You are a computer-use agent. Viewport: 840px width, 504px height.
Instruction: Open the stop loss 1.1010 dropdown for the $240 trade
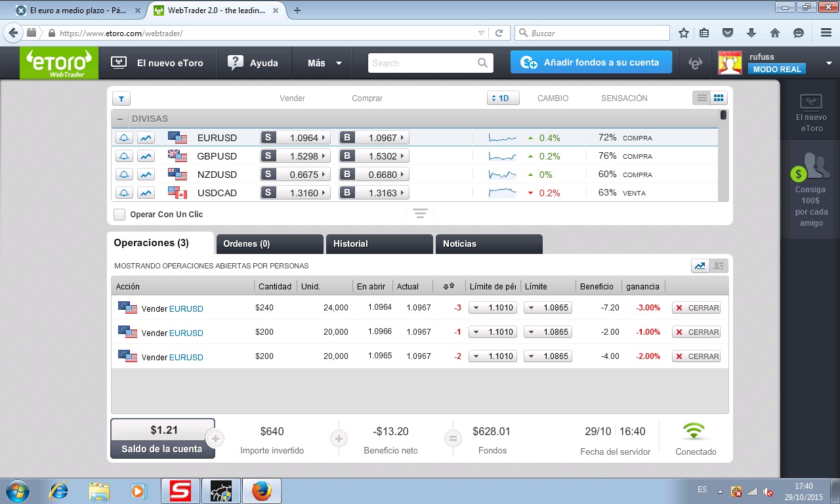pos(493,308)
